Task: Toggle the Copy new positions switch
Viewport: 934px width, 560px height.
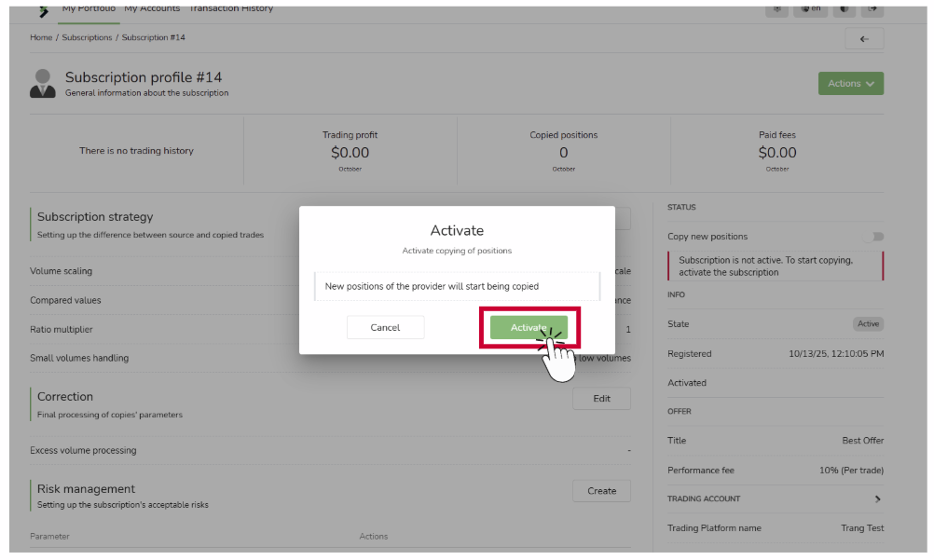Action: tap(876, 237)
